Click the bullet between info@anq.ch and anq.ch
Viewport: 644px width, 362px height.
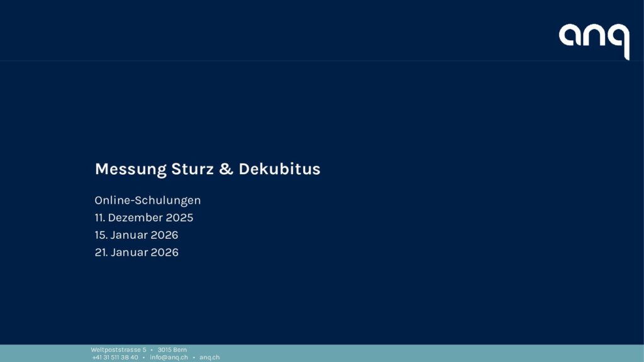click(x=194, y=358)
